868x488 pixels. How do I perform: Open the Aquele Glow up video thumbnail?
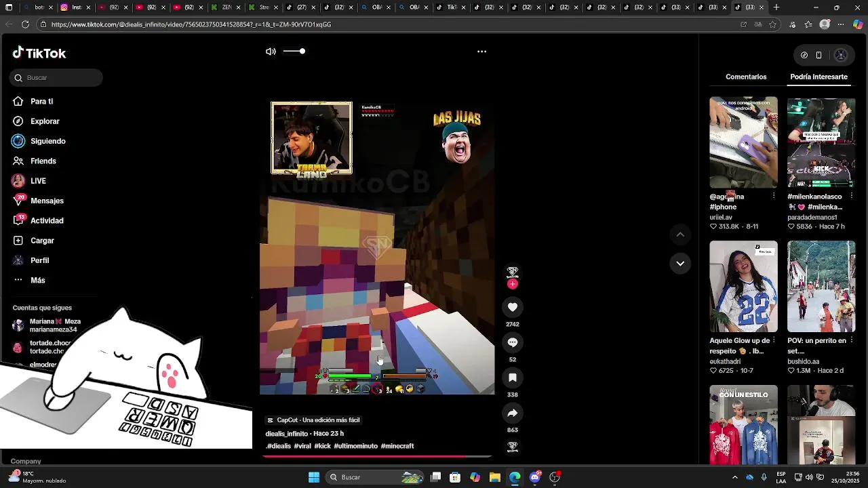coord(743,287)
